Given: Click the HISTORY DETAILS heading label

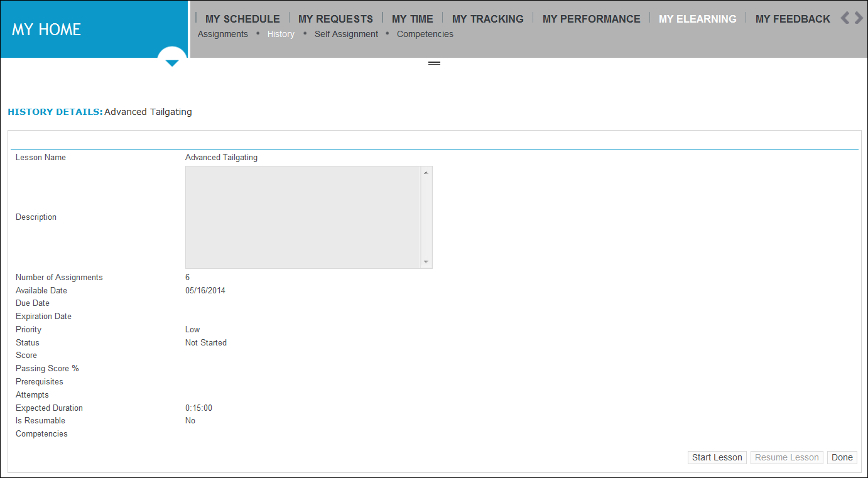Looking at the screenshot, I should coord(55,112).
